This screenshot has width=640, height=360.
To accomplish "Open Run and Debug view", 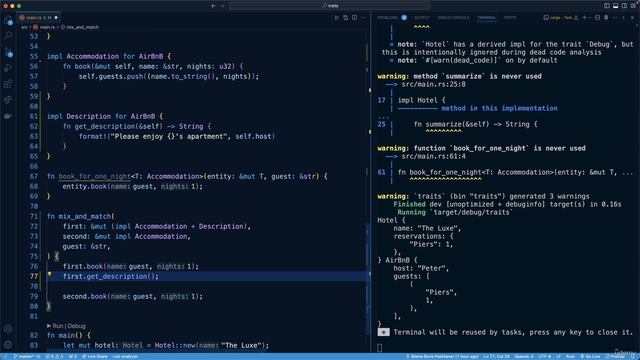I will click(x=8, y=68).
